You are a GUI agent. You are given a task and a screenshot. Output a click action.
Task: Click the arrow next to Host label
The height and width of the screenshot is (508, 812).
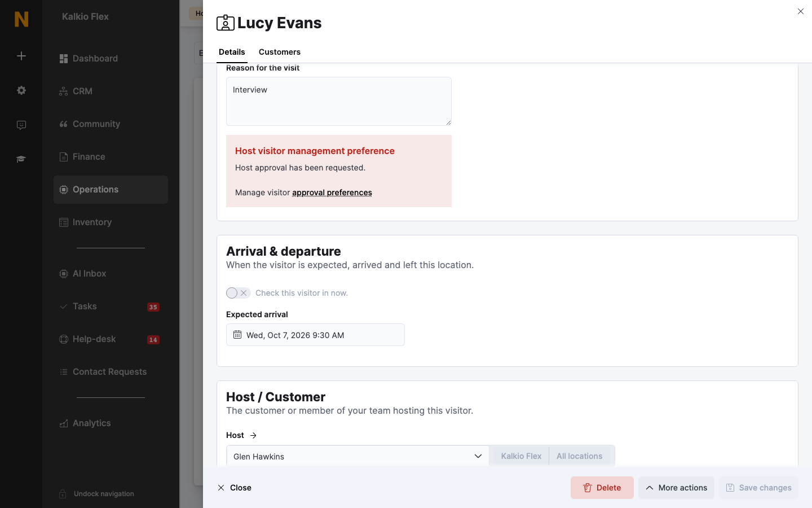(253, 435)
